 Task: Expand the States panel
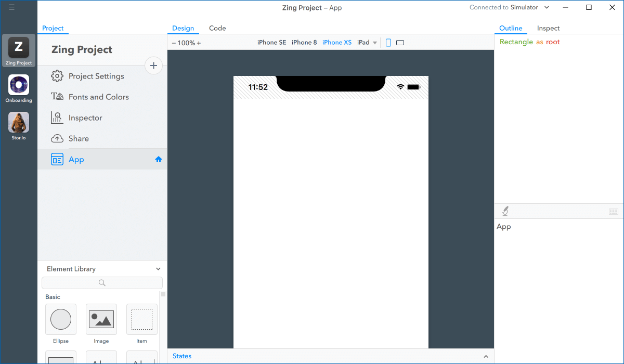[x=486, y=356]
